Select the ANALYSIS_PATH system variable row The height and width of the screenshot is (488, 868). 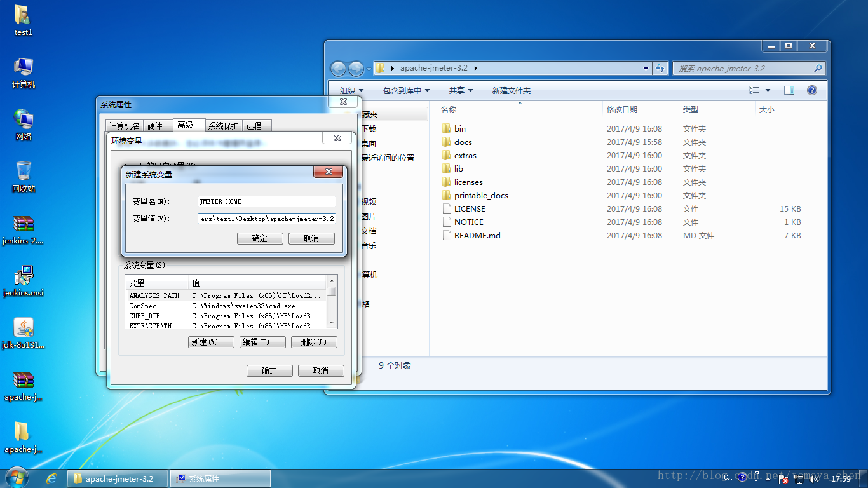point(226,295)
